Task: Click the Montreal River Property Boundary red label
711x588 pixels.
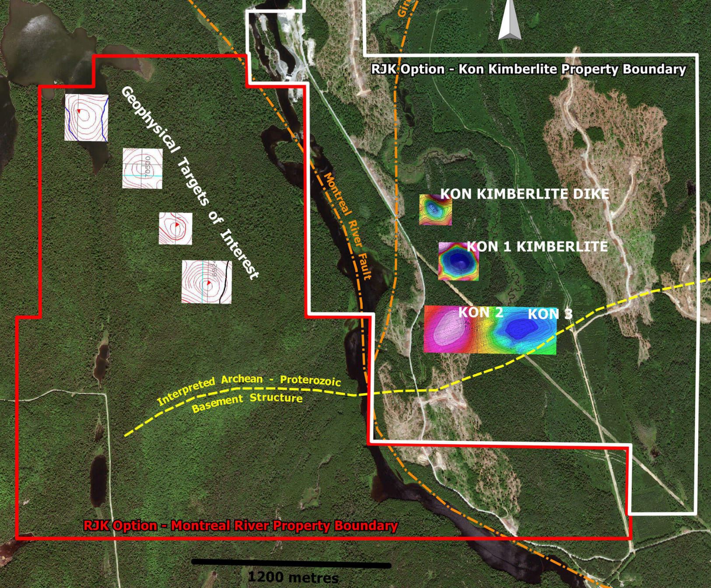Action: (x=240, y=525)
